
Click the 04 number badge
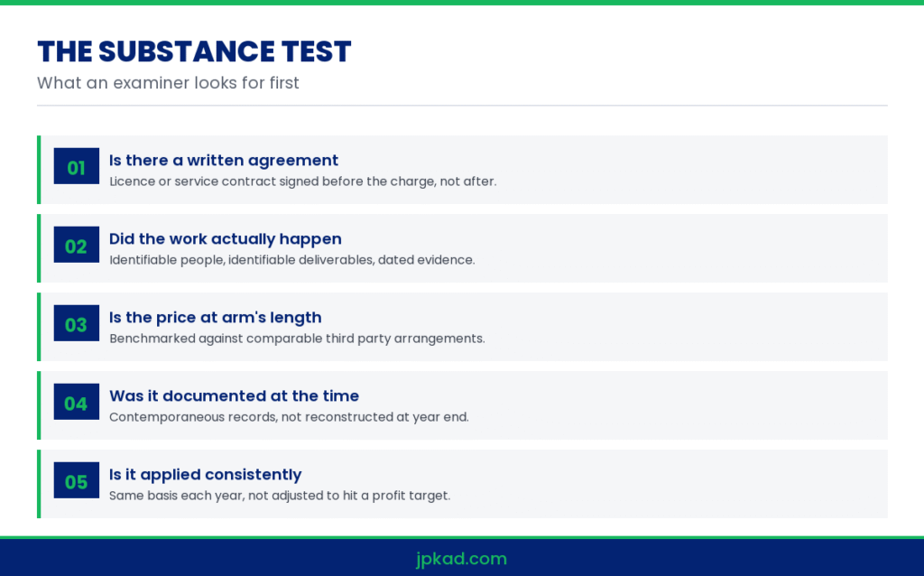[77, 402]
